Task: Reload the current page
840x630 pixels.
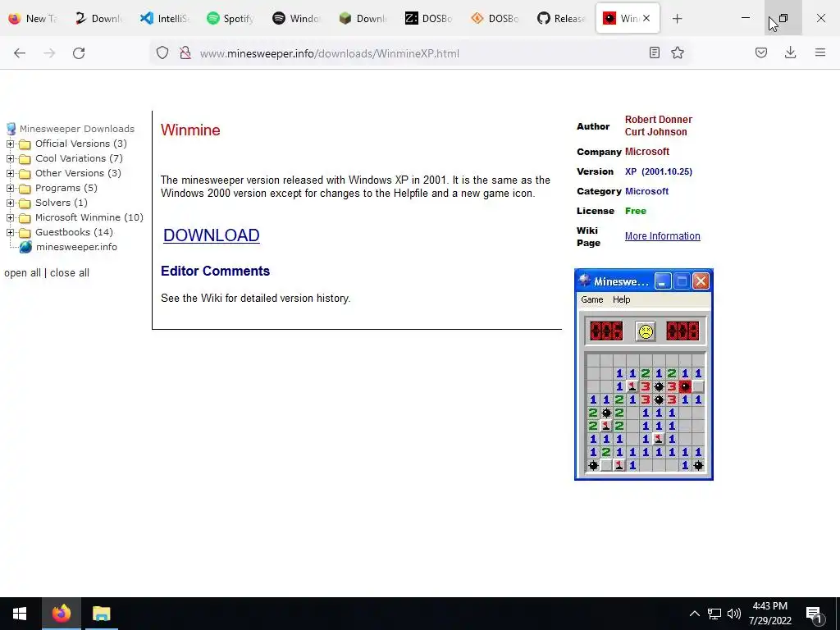Action: pos(79,53)
